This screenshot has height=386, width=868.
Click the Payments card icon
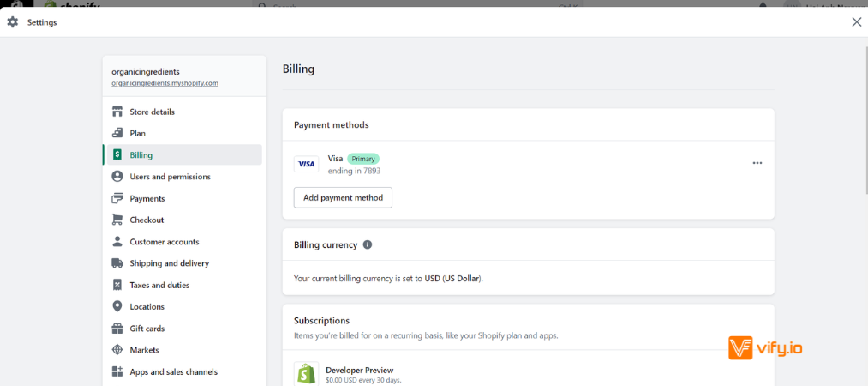click(x=117, y=198)
